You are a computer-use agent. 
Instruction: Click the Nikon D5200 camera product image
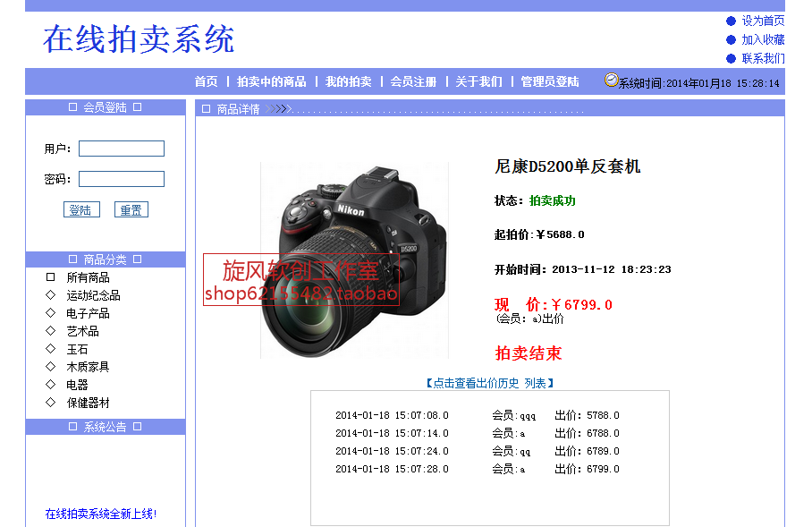(354, 260)
